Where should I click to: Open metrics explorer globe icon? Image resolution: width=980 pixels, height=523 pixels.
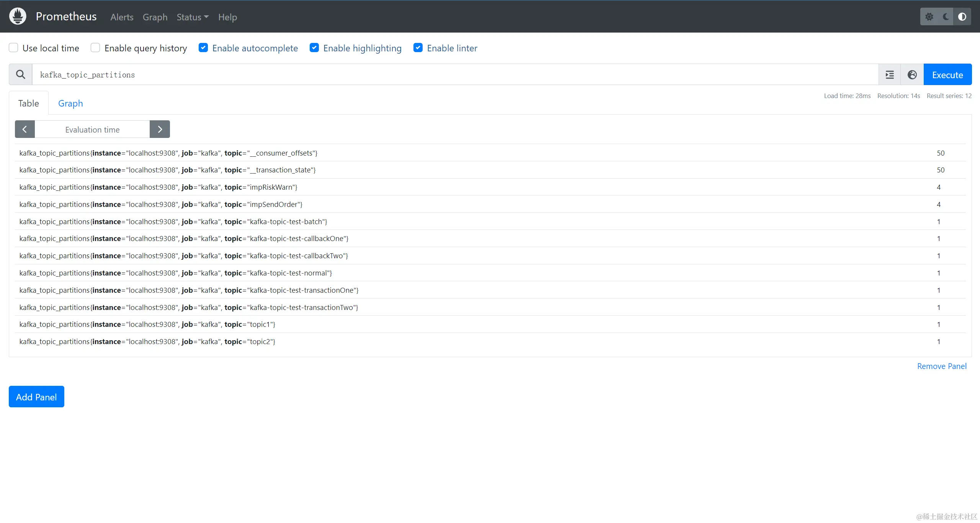(912, 75)
